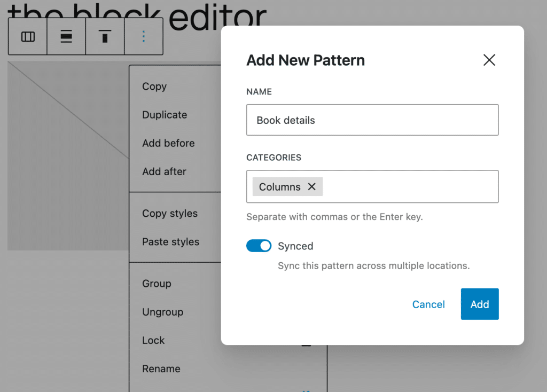The height and width of the screenshot is (392, 547).
Task: Click the align-top icon in the toolbar
Action: pyautogui.click(x=104, y=36)
